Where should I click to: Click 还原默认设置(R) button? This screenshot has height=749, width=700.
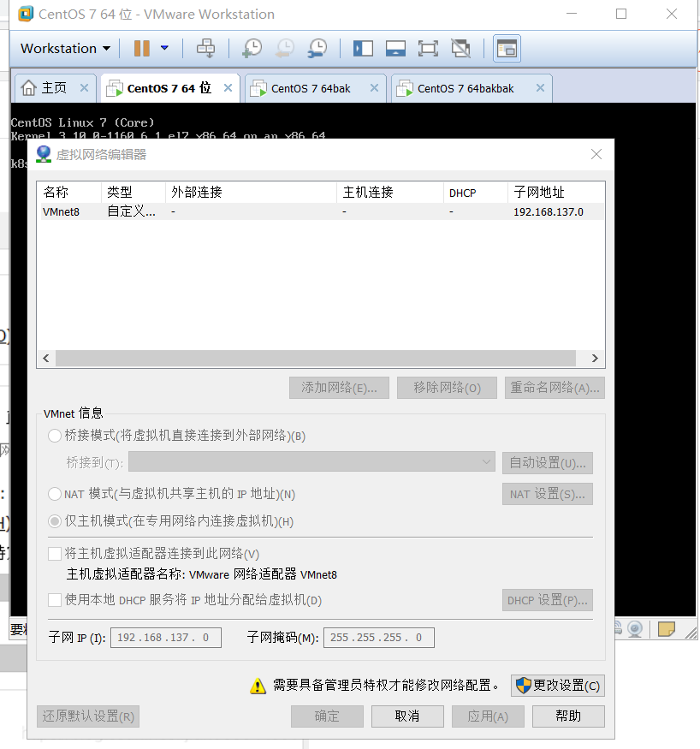tap(88, 716)
